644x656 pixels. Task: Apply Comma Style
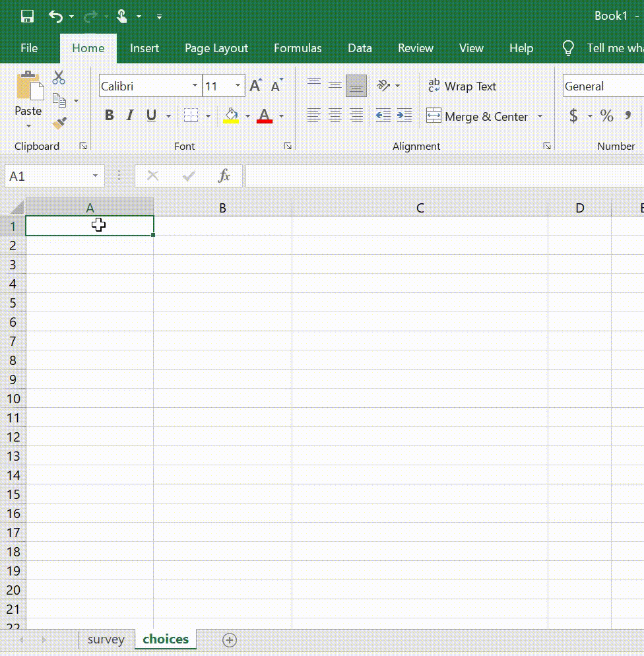point(628,115)
